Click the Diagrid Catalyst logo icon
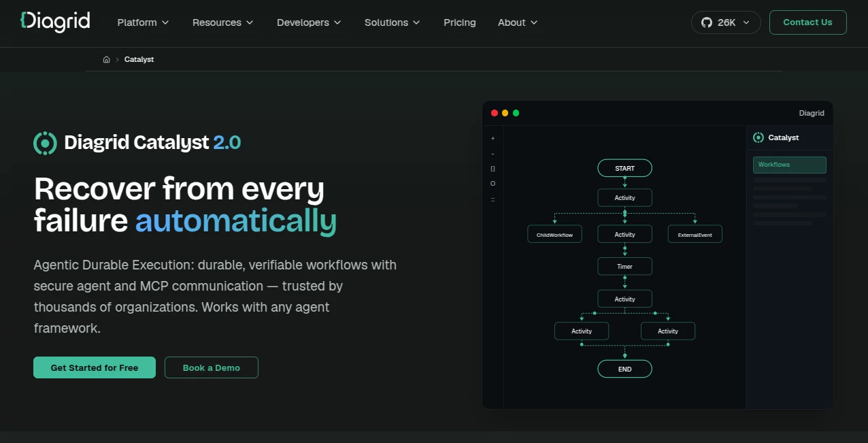 (45, 143)
